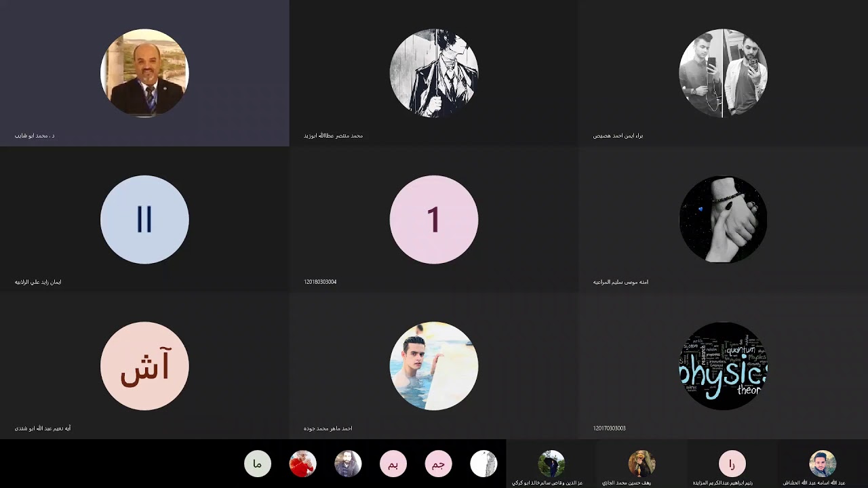Click the blue 'II' initials avatar
Viewport: 868px width, 488px height.
coord(144,220)
